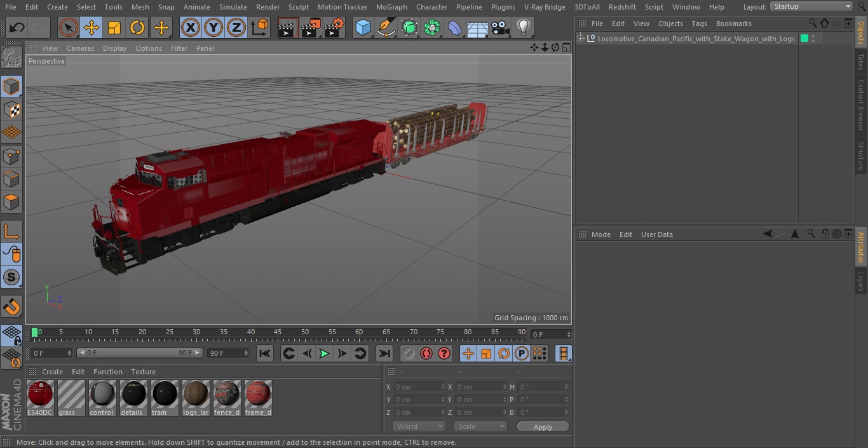The width and height of the screenshot is (868, 448).
Task: Expand the Locomotive object tree
Action: point(580,39)
